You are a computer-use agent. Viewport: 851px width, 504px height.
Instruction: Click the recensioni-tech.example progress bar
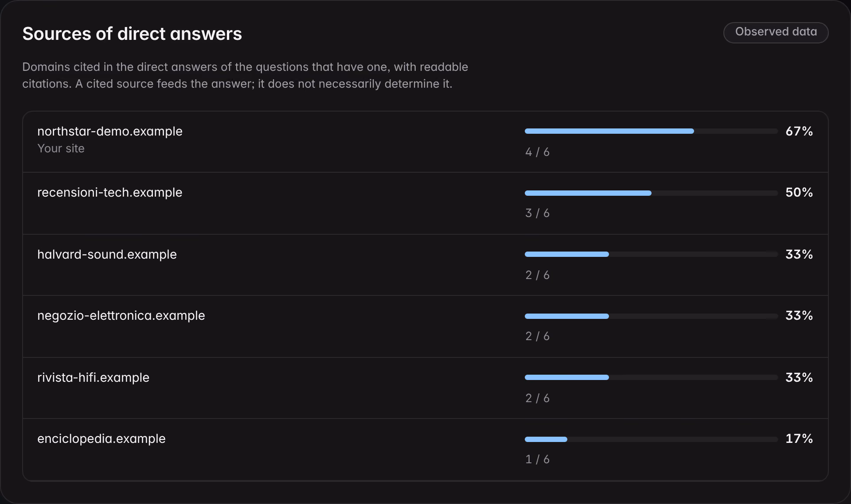(651, 193)
